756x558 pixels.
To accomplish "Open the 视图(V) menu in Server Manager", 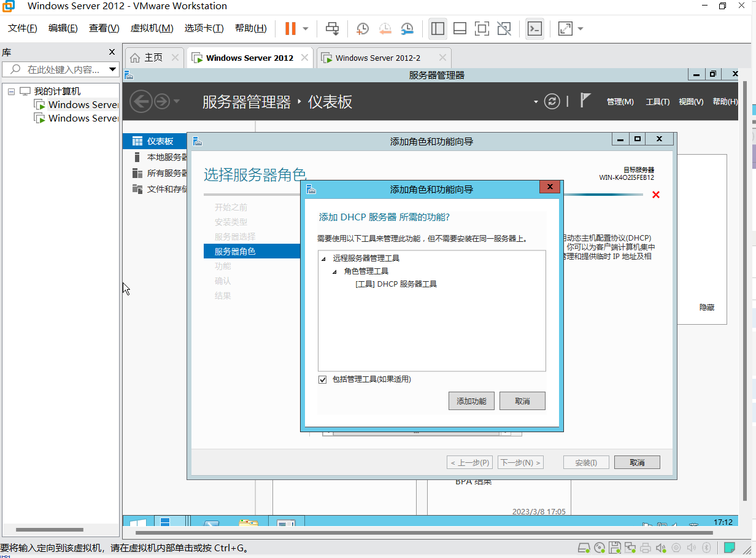I will (x=691, y=102).
